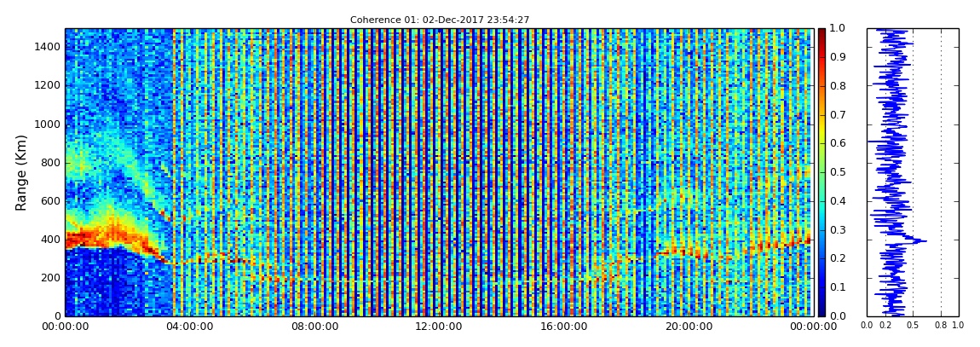Screen dimensions: 980x347
Task: Click the colorbar's 0.3 tick label
Action: point(838,229)
